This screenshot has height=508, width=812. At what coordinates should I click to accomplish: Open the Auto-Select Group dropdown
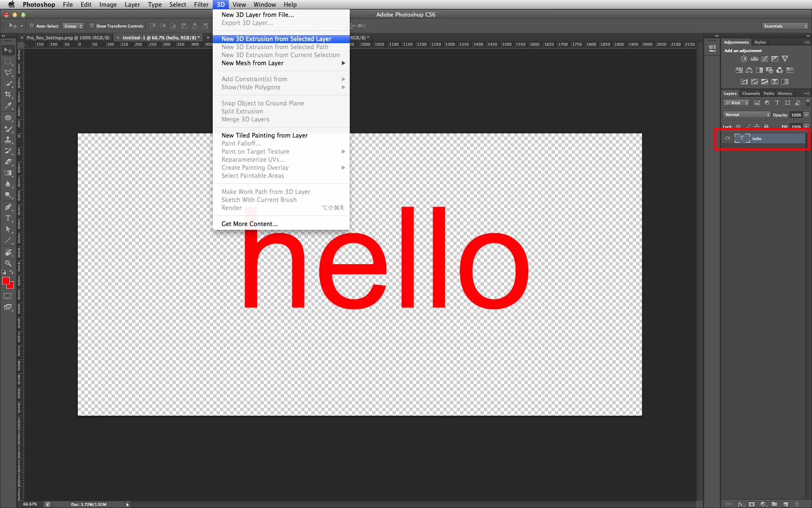coord(73,26)
